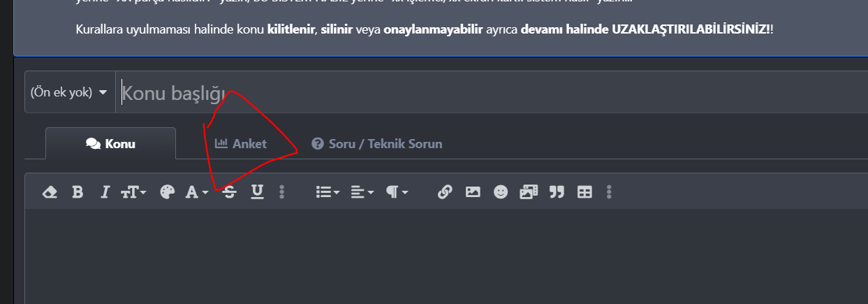Open the font family dropdown

tap(196, 192)
